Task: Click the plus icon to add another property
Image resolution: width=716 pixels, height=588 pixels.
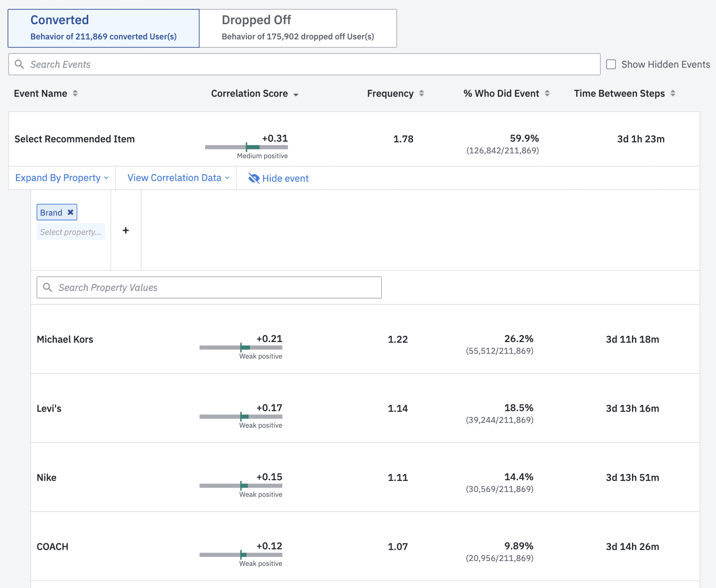Action: coord(126,230)
